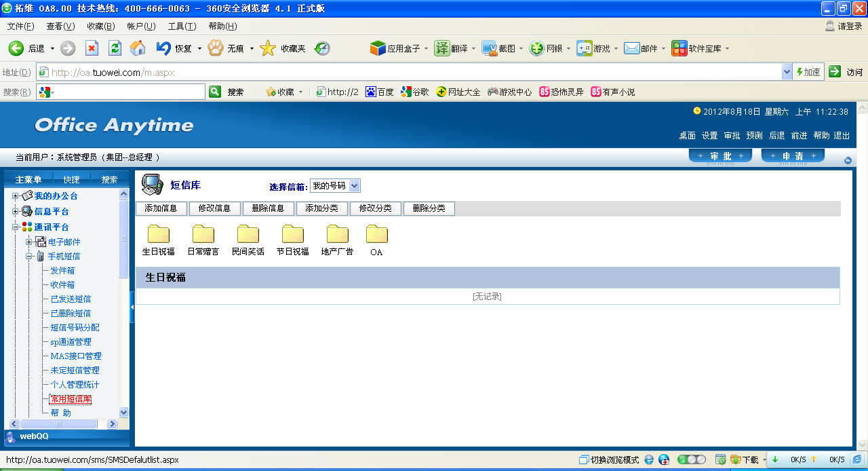The height and width of the screenshot is (471, 868).
Task: Click the 添加信息 button
Action: coord(161,208)
